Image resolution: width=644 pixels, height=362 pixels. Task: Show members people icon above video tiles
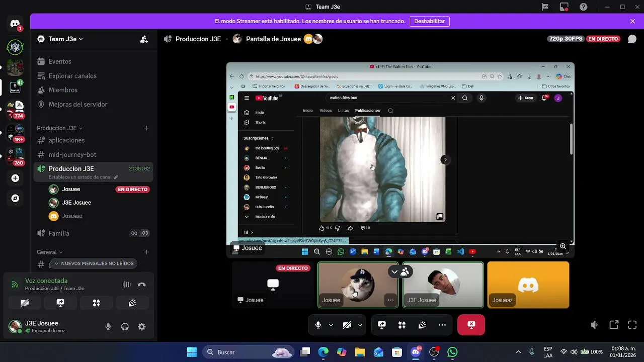point(405,271)
